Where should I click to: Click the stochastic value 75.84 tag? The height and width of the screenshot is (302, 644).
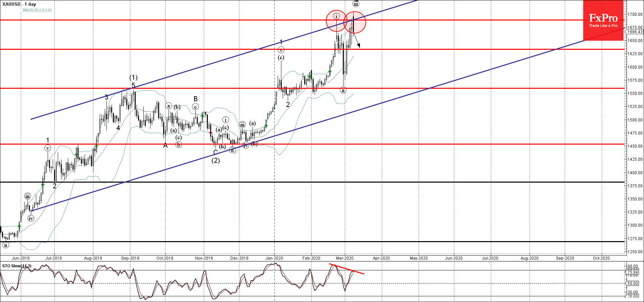click(633, 272)
